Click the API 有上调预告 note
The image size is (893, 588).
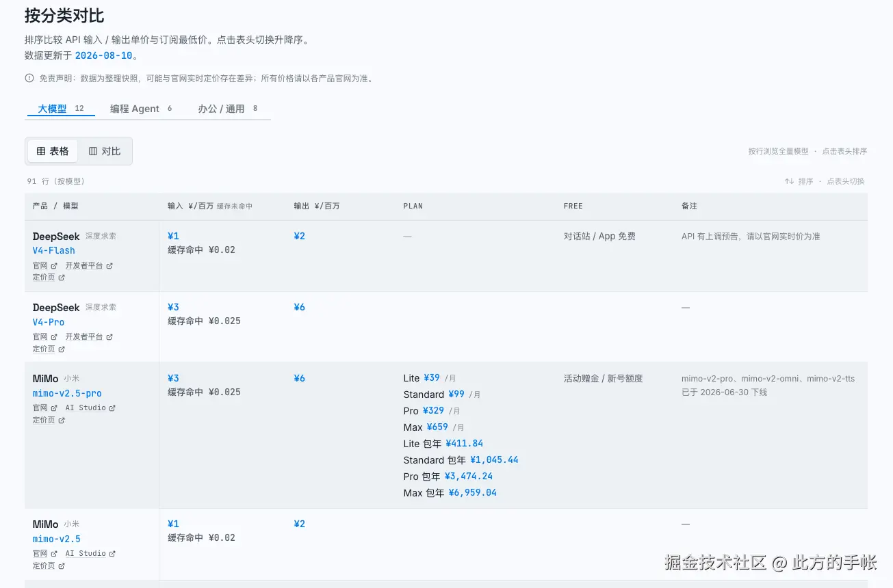pyautogui.click(x=751, y=236)
